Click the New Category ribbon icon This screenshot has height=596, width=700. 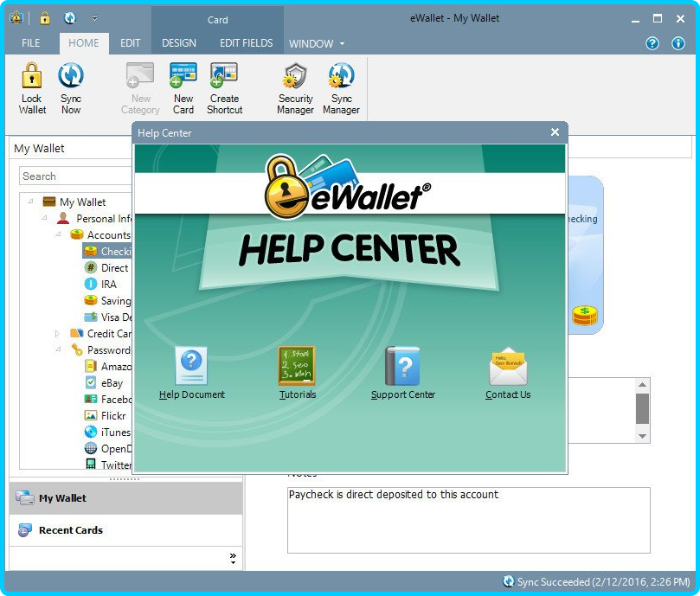pos(139,75)
